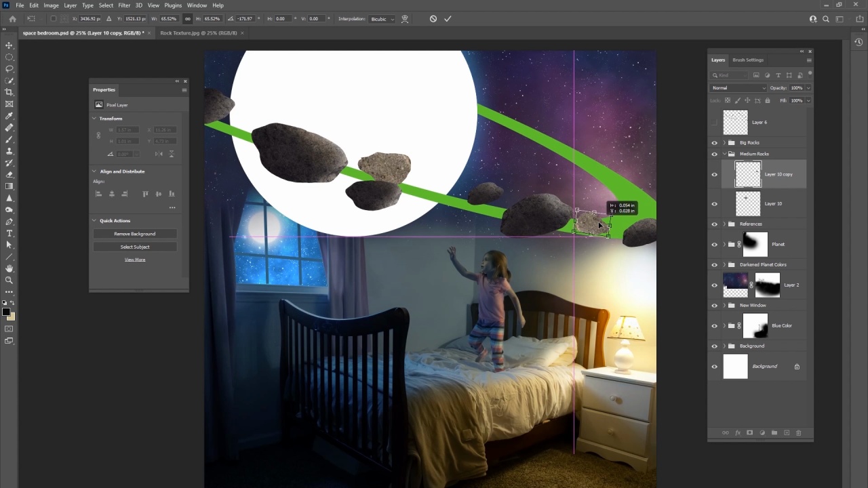The width and height of the screenshot is (868, 488).
Task: Select the Crop tool
Action: 9,92
